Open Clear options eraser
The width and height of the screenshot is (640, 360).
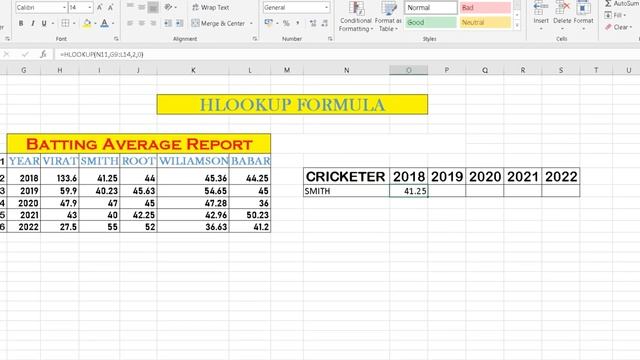[x=618, y=27]
